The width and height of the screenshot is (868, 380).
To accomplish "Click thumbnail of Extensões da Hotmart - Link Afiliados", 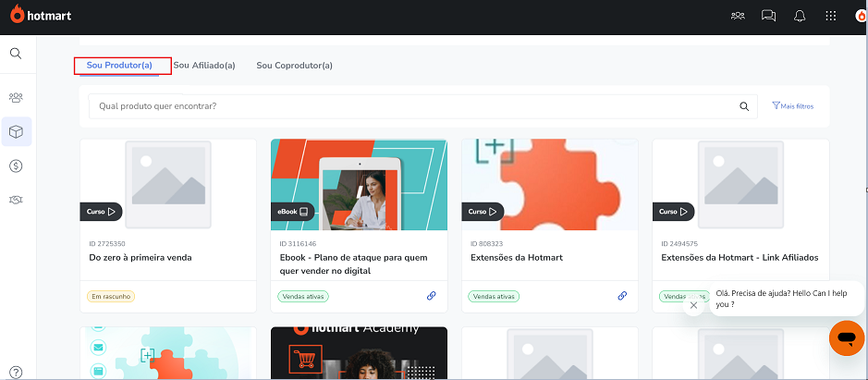I will pyautogui.click(x=740, y=185).
